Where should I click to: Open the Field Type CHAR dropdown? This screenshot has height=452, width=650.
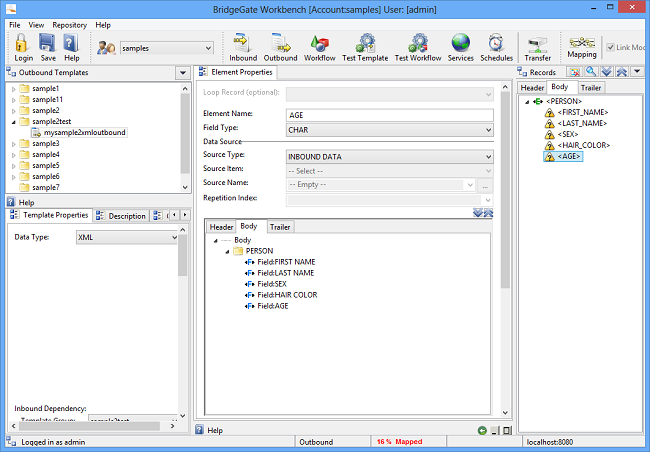[x=488, y=130]
